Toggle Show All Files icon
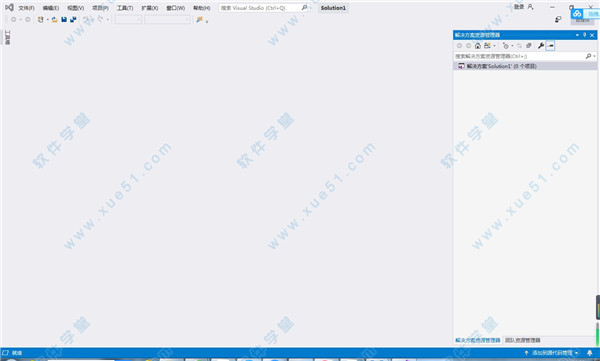The image size is (600, 361). pos(529,46)
